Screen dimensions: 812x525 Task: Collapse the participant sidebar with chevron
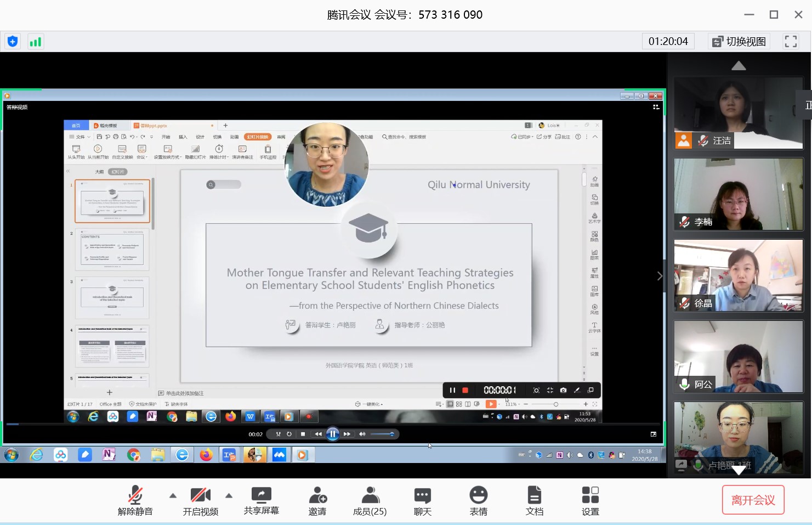click(660, 276)
